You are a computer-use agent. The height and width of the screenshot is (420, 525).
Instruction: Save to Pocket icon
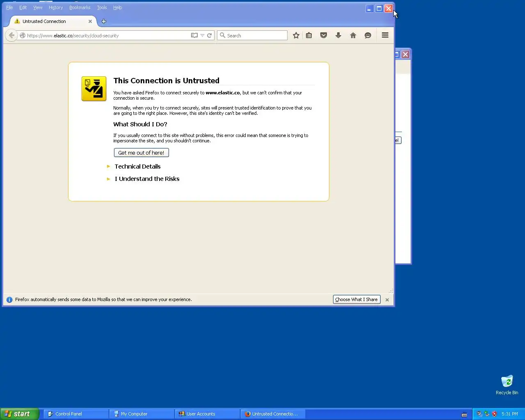(x=324, y=36)
